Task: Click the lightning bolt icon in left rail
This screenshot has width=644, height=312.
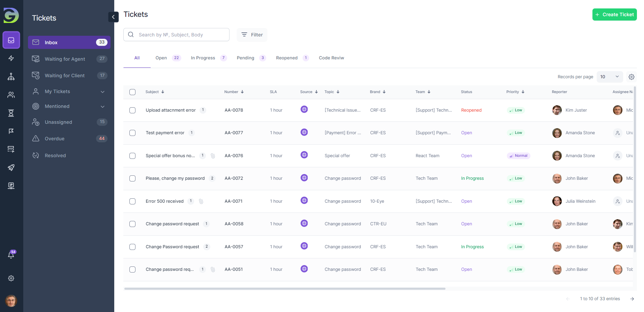Action: pyautogui.click(x=11, y=58)
